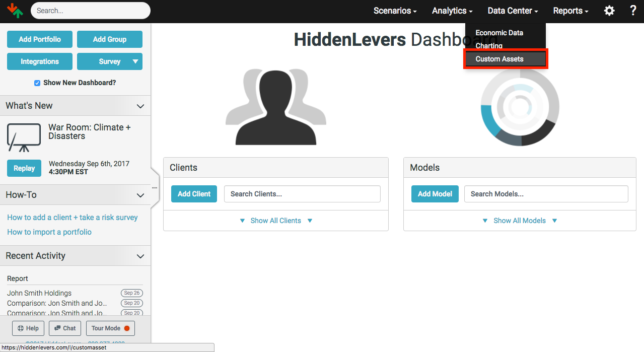The width and height of the screenshot is (644, 352).
Task: Click the HiddenLevers arrows logo
Action: [15, 11]
